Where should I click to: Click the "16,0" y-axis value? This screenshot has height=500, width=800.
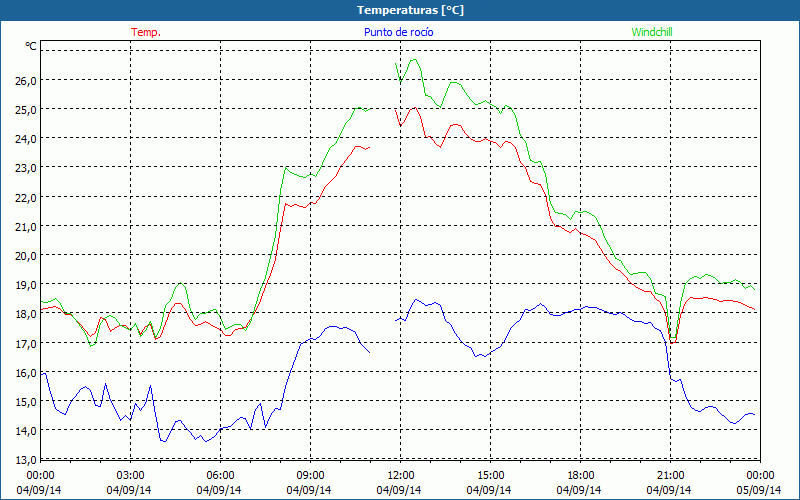[x=25, y=372]
